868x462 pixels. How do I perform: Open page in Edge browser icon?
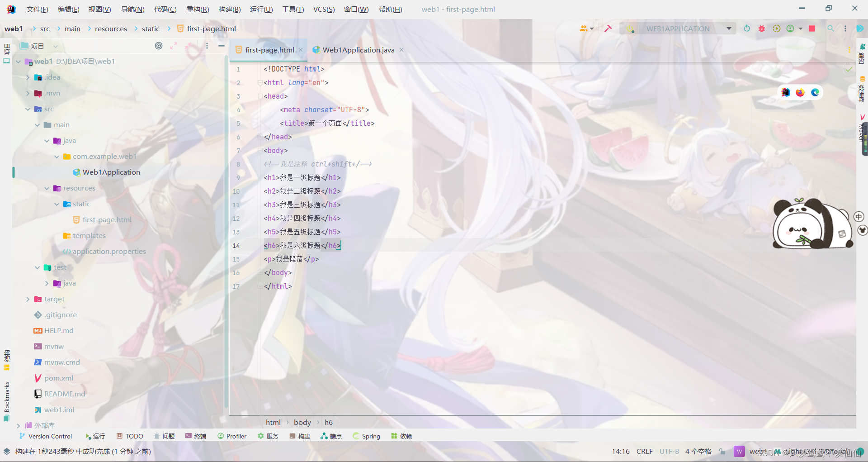tap(815, 92)
